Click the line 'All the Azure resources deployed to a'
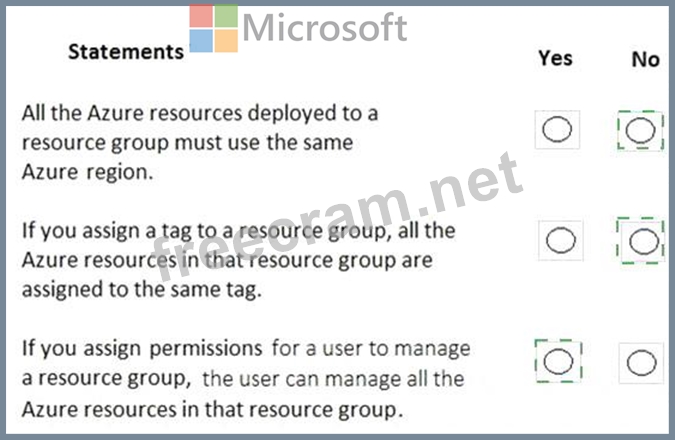 200,114
